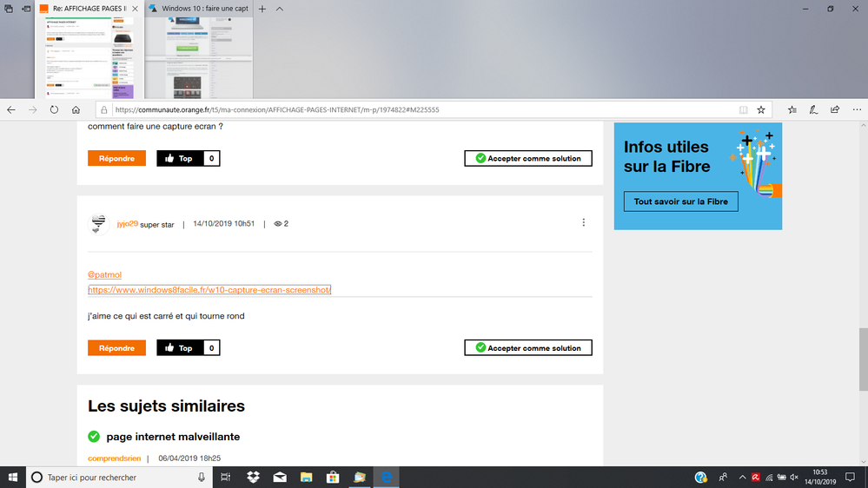Add this page to favorites star
This screenshot has width=868, height=488.
point(761,109)
